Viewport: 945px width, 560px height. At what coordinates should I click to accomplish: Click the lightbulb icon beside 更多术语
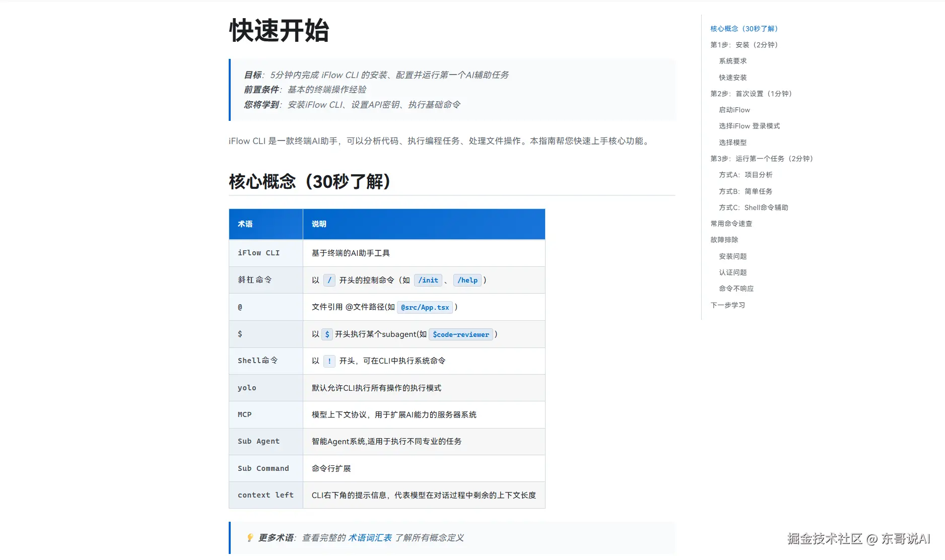249,537
